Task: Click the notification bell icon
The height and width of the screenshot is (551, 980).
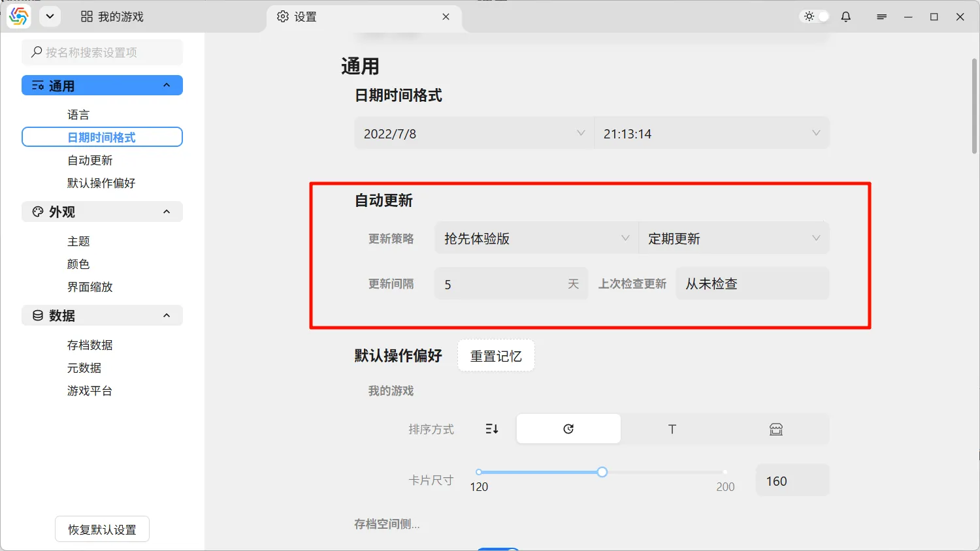Action: (846, 17)
